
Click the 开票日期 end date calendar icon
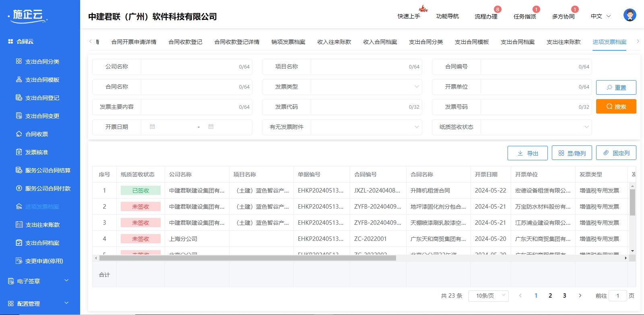coord(211,127)
